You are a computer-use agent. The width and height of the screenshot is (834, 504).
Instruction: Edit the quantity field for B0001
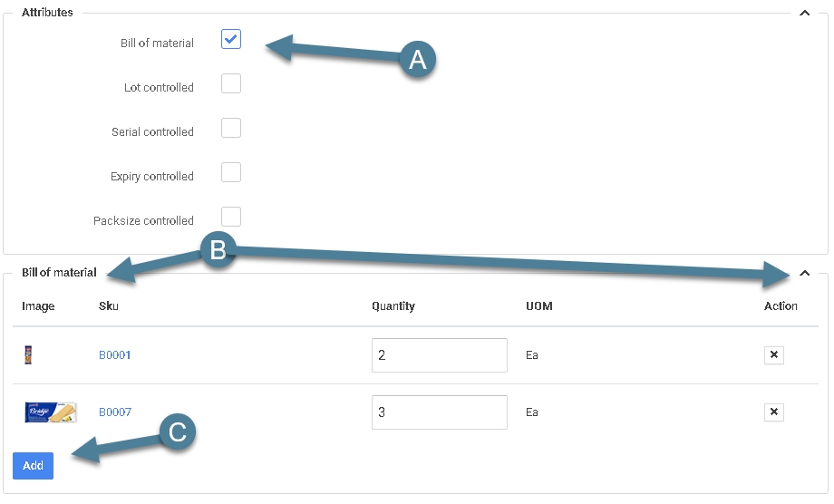[x=439, y=355]
